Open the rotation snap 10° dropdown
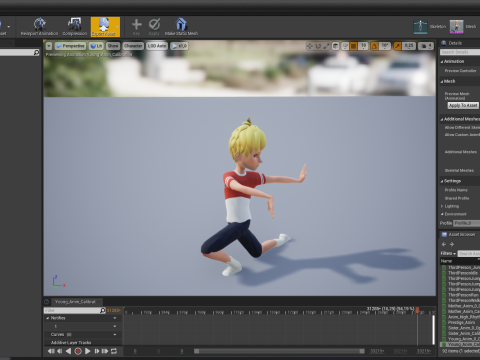This screenshot has height=360, width=480. click(385, 46)
